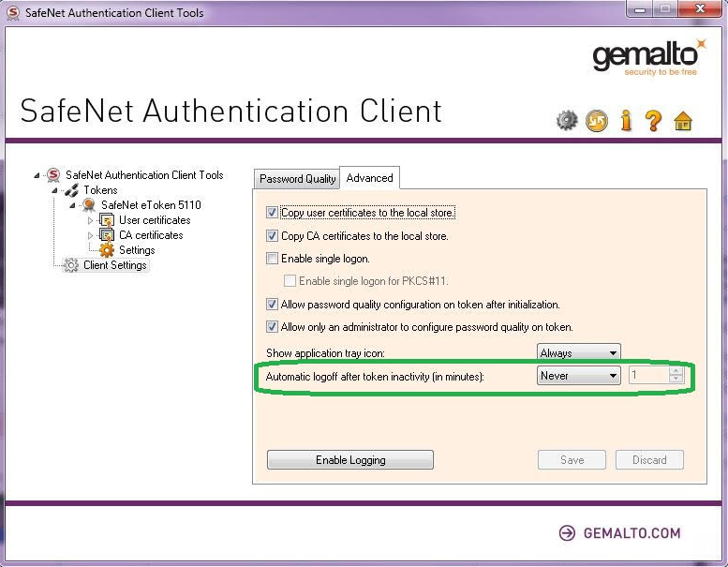Viewport: 728px width, 567px height.
Task: Increase logoff minutes with up arrow
Action: tap(676, 371)
